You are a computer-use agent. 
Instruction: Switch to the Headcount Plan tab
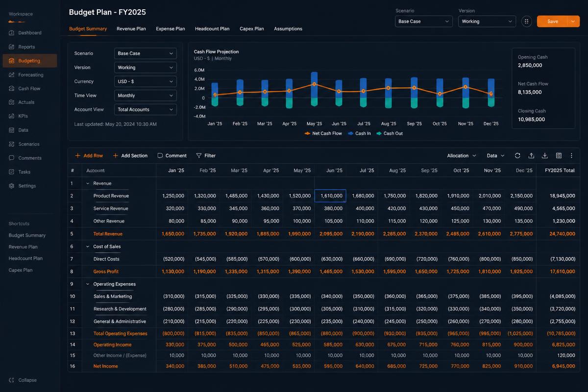(x=212, y=29)
